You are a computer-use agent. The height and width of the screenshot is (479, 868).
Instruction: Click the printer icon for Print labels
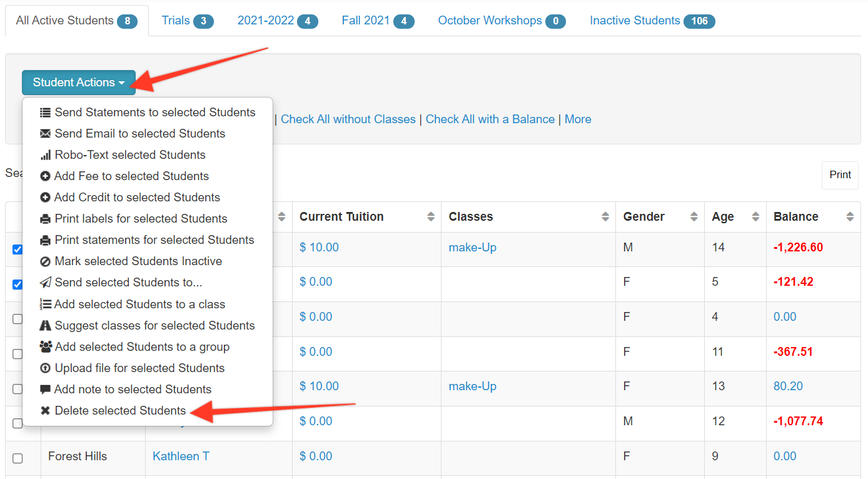[45, 219]
